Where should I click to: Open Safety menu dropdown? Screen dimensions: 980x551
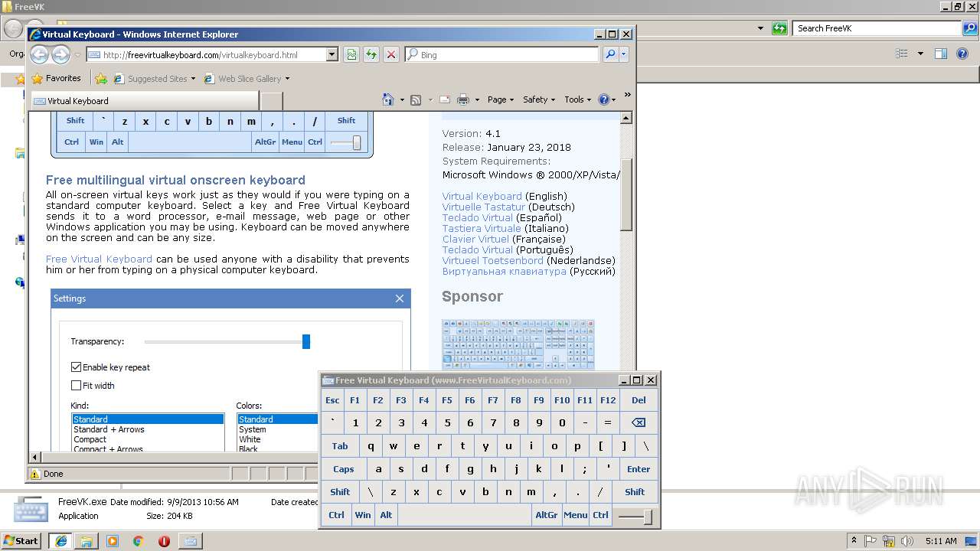(538, 99)
